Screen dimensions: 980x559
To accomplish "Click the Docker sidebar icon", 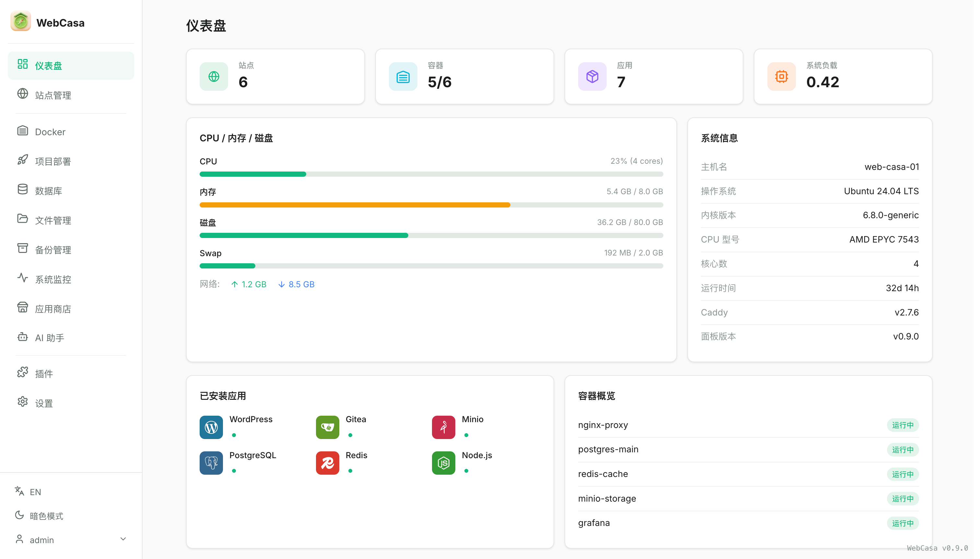I will (x=23, y=131).
